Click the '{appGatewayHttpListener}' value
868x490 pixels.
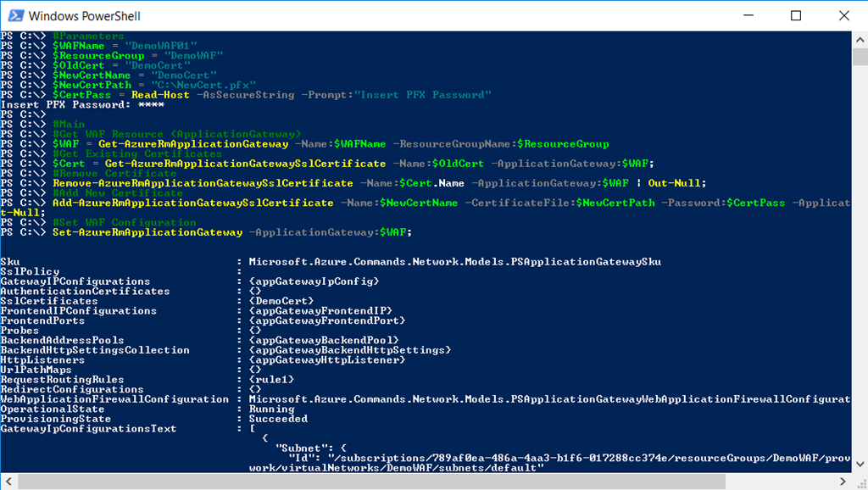pyautogui.click(x=327, y=360)
